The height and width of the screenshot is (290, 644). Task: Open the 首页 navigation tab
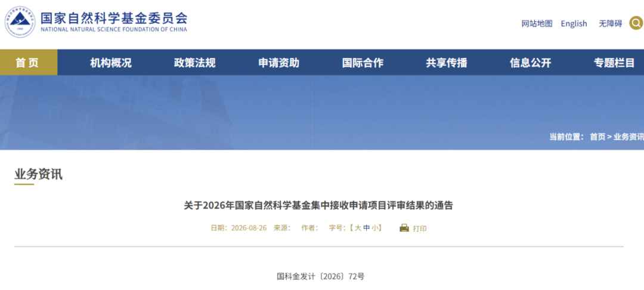pyautogui.click(x=29, y=63)
